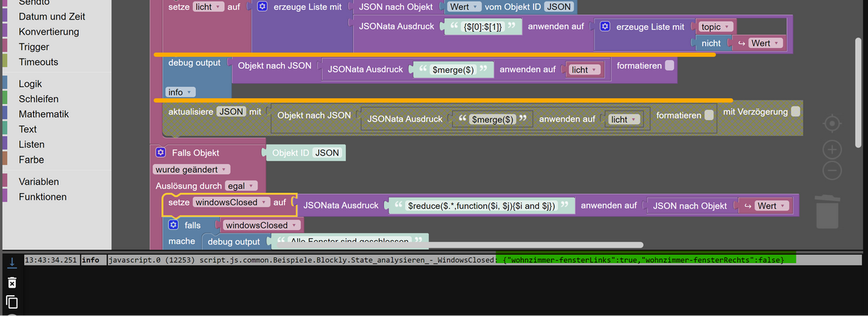This screenshot has height=316, width=868.
Task: Edit the '{$[0]:$[1]}' JSONata text field
Action: click(x=482, y=27)
